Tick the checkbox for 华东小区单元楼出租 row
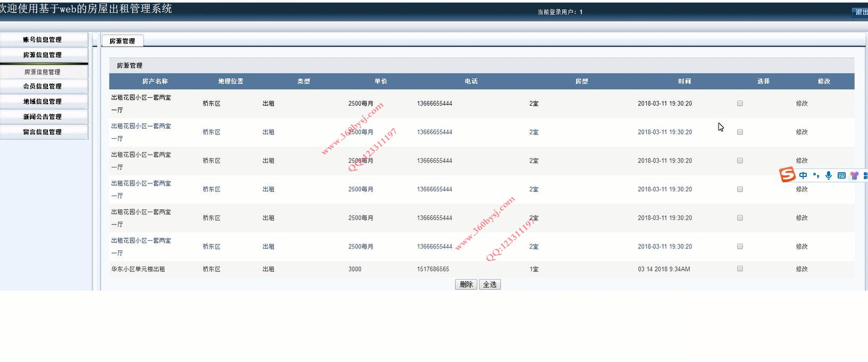Image resolution: width=868 pixels, height=362 pixels. pyautogui.click(x=740, y=269)
